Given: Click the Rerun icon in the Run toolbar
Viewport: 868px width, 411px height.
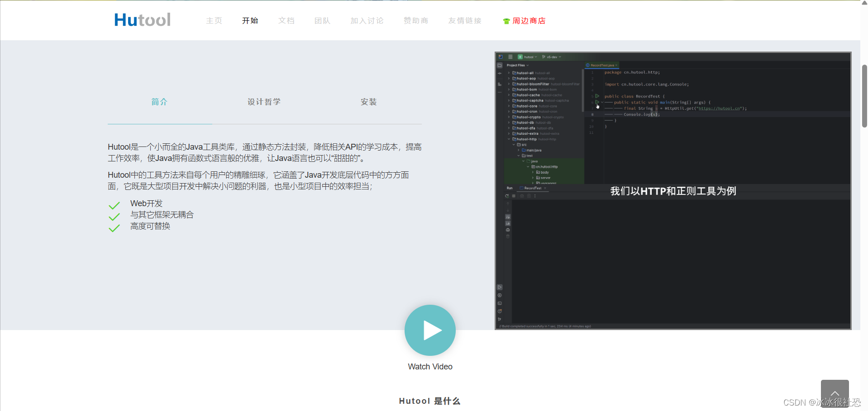Looking at the screenshot, I should [x=507, y=196].
